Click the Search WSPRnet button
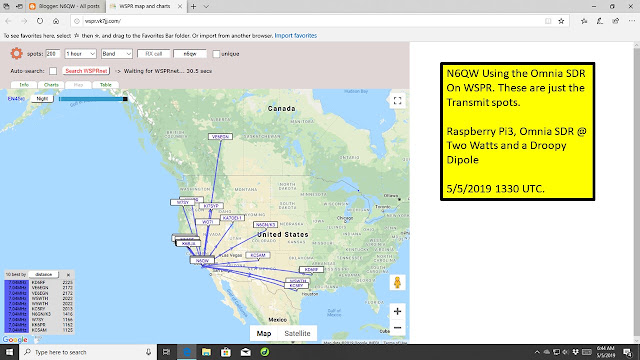Image resolution: width=640 pixels, height=360 pixels. click(86, 71)
